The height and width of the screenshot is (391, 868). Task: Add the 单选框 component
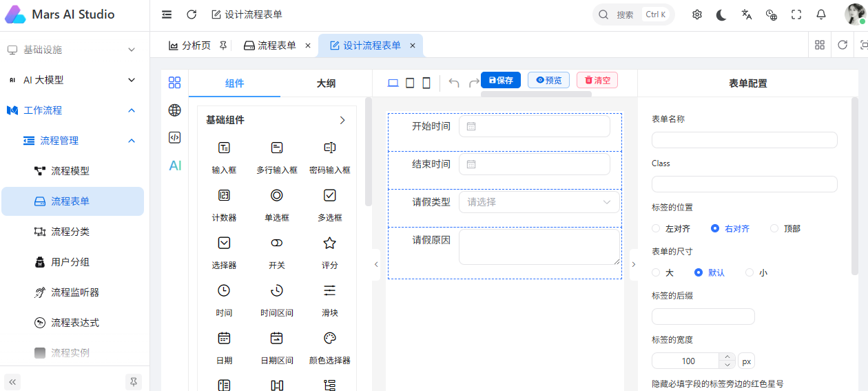click(x=277, y=205)
